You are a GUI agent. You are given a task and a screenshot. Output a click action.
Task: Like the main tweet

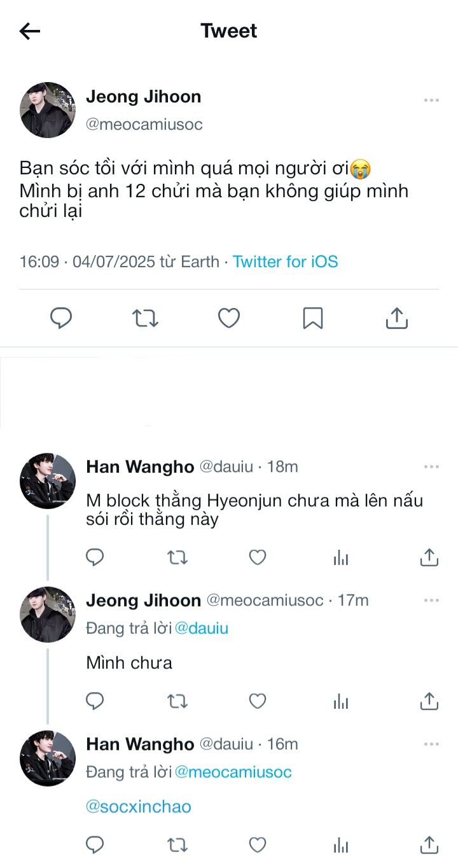[x=229, y=318]
